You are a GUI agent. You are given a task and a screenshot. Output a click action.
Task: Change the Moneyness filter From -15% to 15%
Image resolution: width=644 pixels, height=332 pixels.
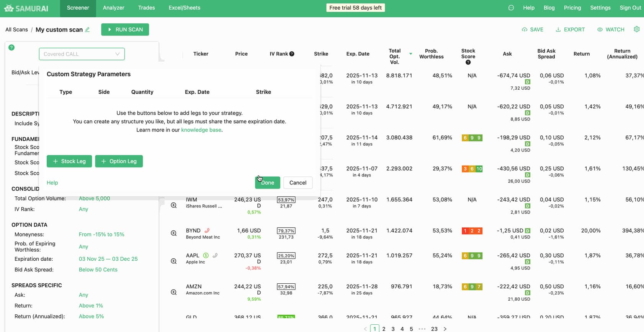coord(101,235)
